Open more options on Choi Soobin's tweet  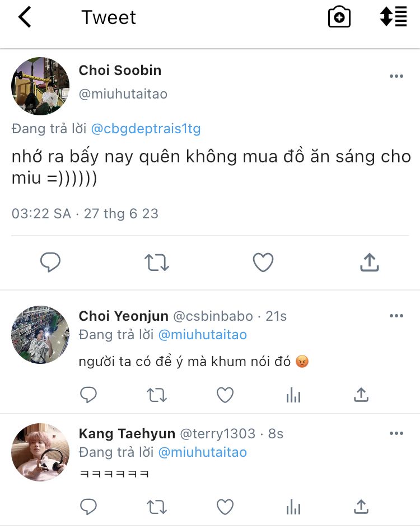click(396, 77)
